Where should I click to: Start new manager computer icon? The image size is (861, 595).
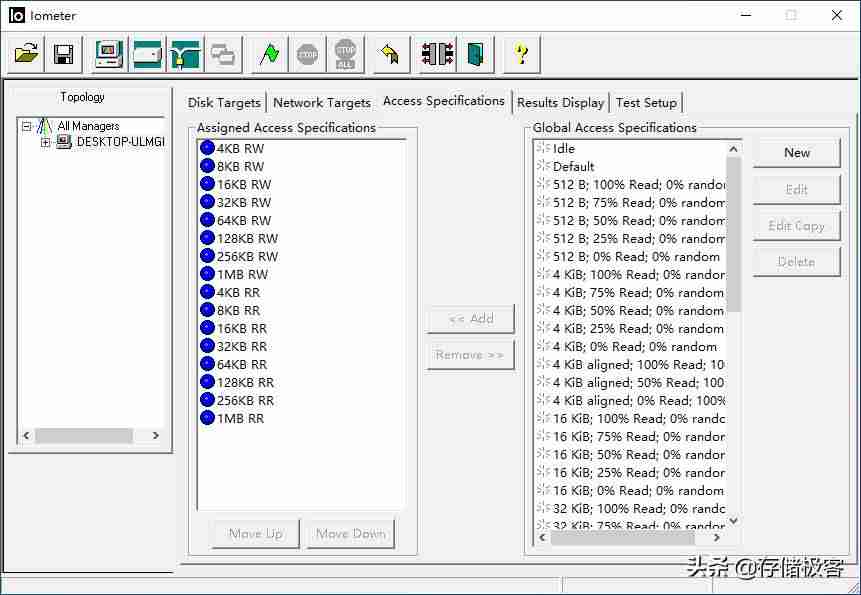[109, 54]
